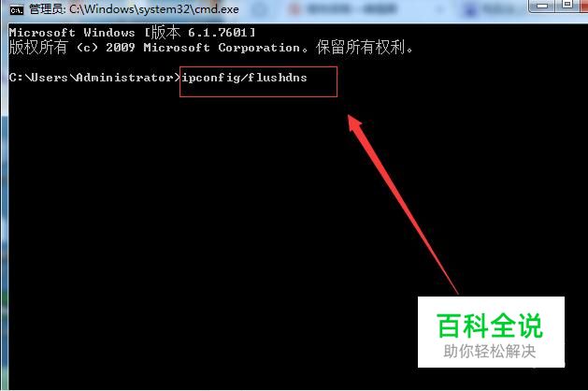Click the Microsoft Windows version line
The width and height of the screenshot is (588, 391).
point(132,33)
